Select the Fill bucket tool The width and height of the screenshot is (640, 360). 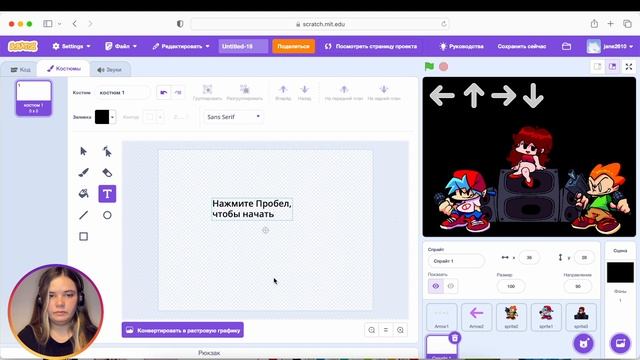tap(83, 194)
